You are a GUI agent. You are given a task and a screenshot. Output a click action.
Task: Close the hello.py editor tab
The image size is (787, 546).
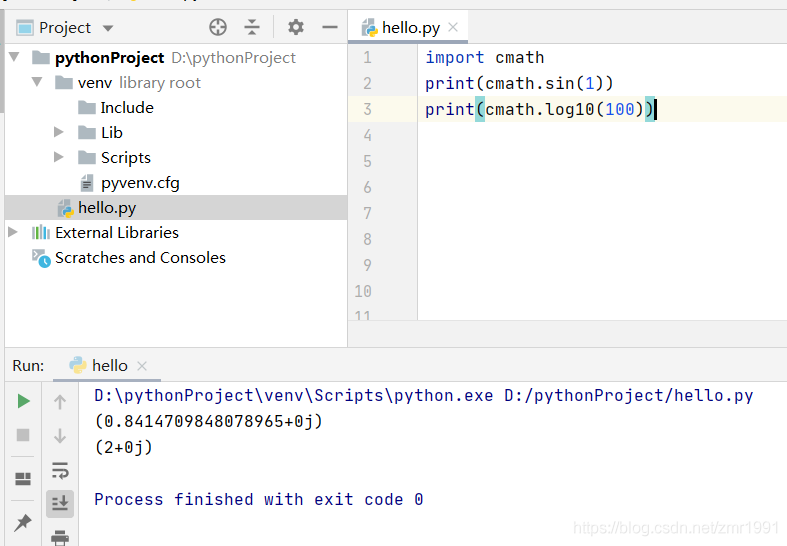453,27
